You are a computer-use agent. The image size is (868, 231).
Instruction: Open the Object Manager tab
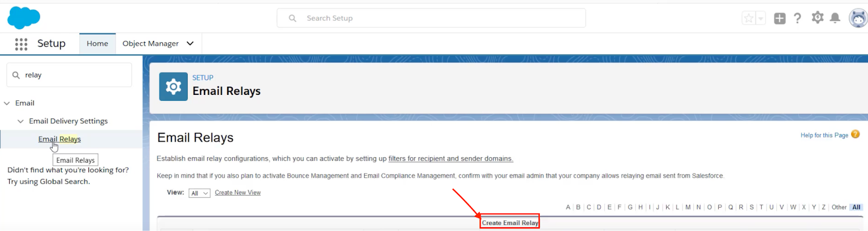tap(150, 43)
